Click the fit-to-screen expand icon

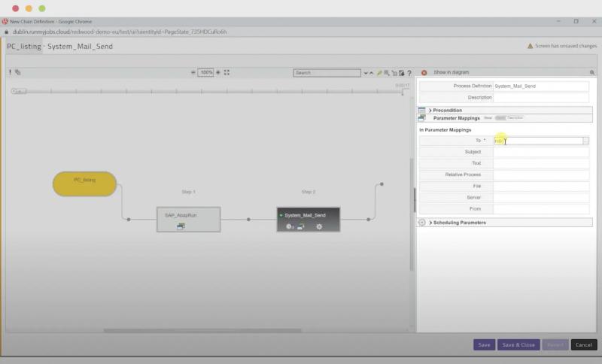[x=227, y=72]
